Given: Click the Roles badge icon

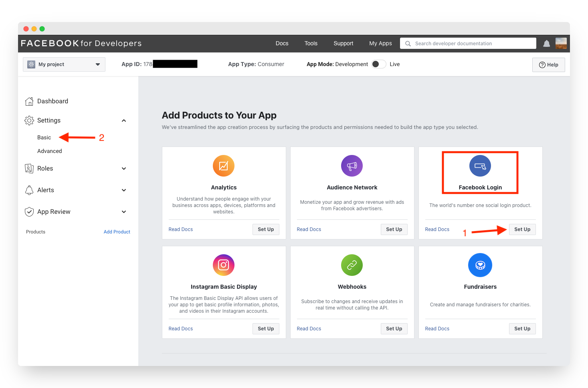Looking at the screenshot, I should [x=29, y=169].
